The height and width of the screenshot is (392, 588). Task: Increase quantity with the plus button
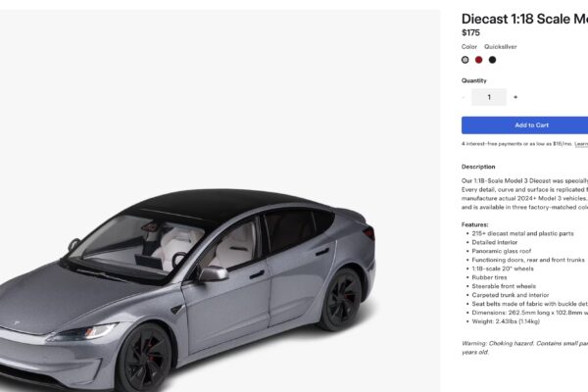coord(515,97)
